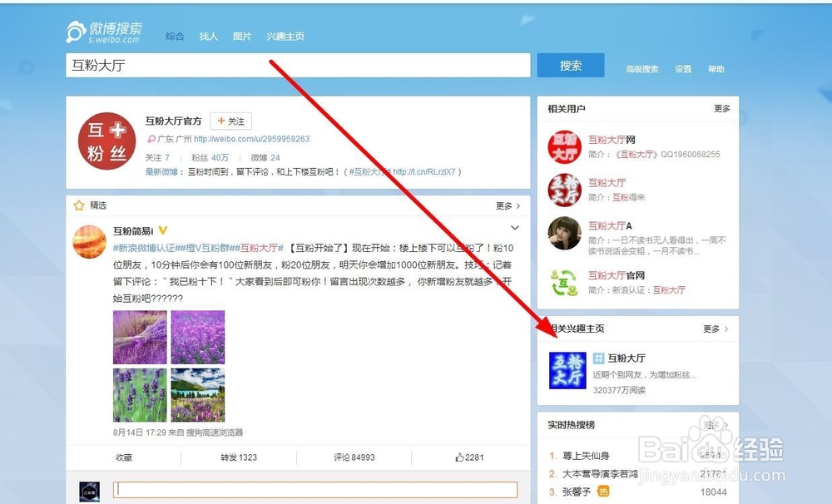The width and height of the screenshot is (832, 504).
Task: Click the 互粉简易i user avatar
Action: (90, 241)
